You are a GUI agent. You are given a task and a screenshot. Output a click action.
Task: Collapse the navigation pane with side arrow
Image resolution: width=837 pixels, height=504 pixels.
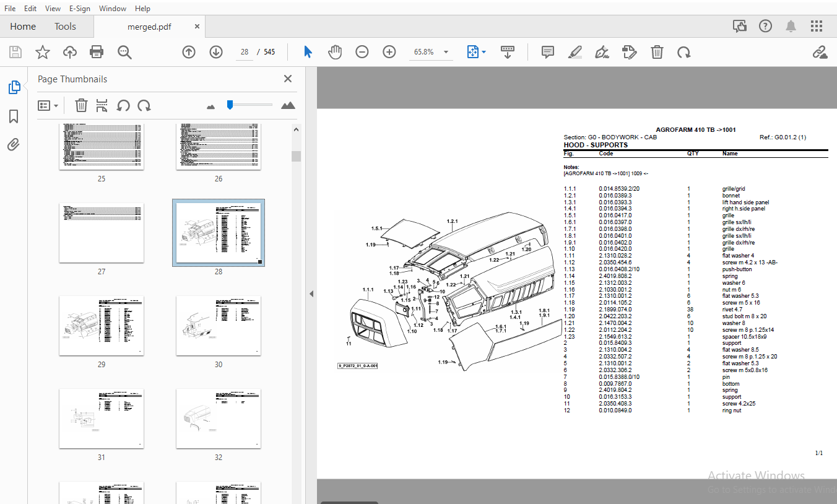tap(311, 294)
